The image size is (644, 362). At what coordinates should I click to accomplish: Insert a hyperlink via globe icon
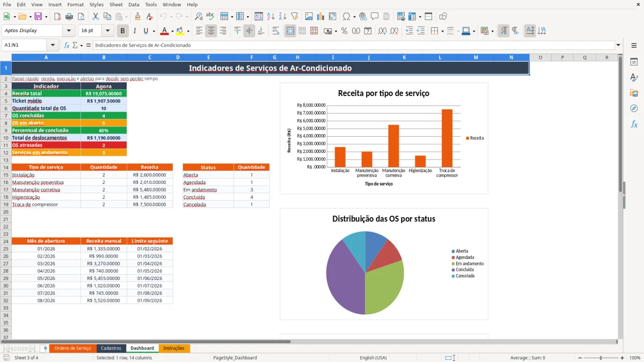[x=363, y=17]
